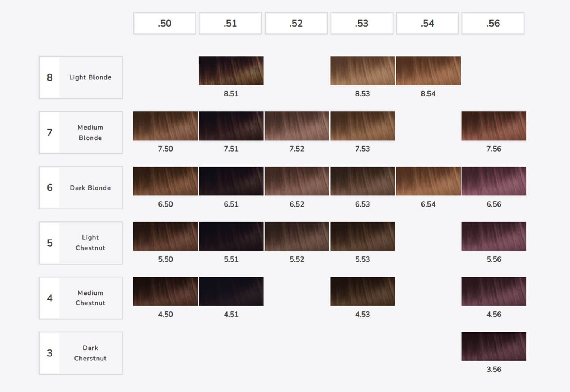Screen dimensions: 570x392
Task: Choose the .54 column header
Action: coord(427,23)
